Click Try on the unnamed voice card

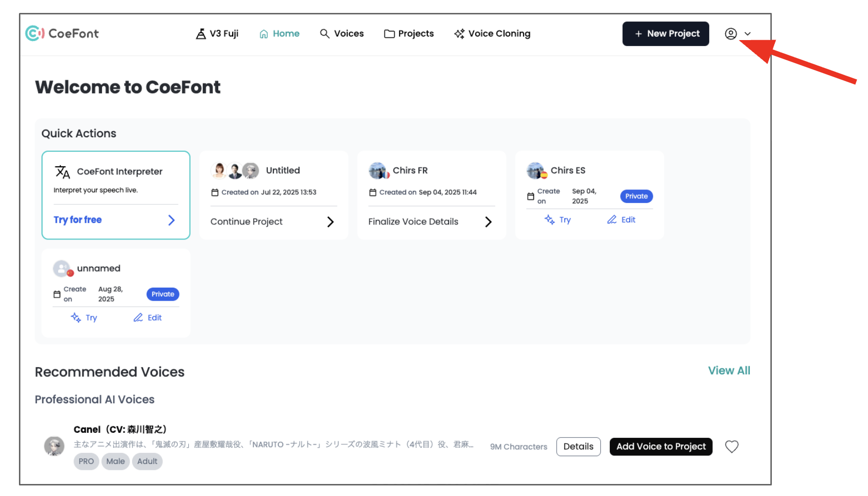(91, 318)
